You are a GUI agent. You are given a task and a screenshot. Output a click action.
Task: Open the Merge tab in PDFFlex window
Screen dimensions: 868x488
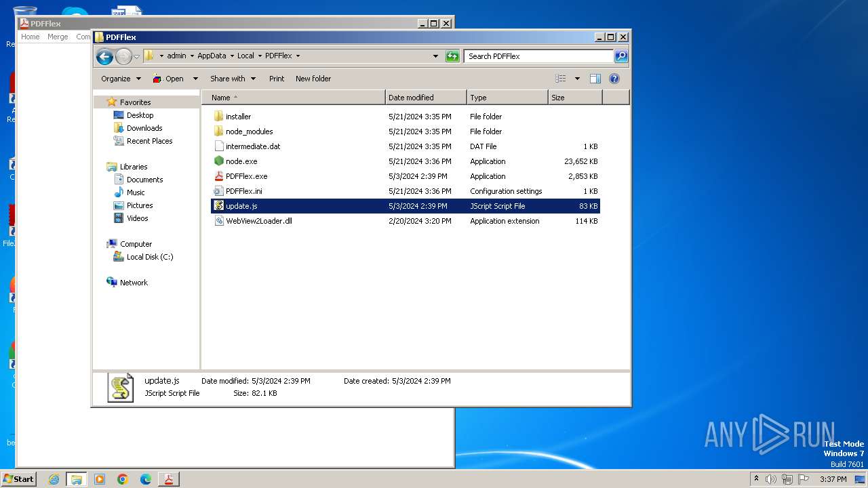(58, 37)
